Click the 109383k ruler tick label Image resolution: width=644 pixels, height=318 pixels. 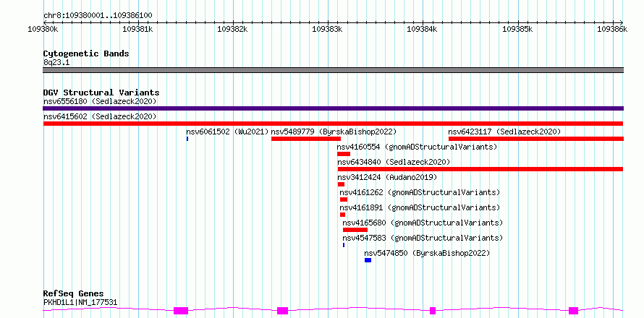(328, 29)
